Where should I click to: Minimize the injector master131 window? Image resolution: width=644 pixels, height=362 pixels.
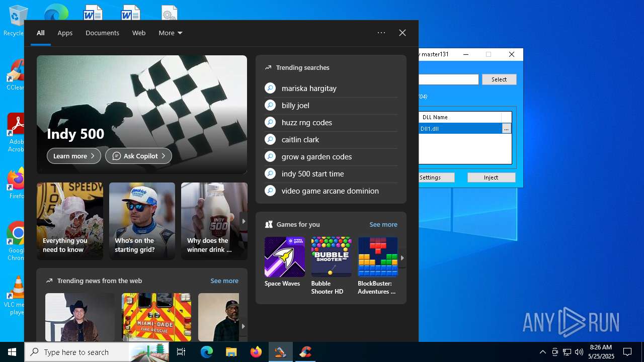pyautogui.click(x=466, y=54)
